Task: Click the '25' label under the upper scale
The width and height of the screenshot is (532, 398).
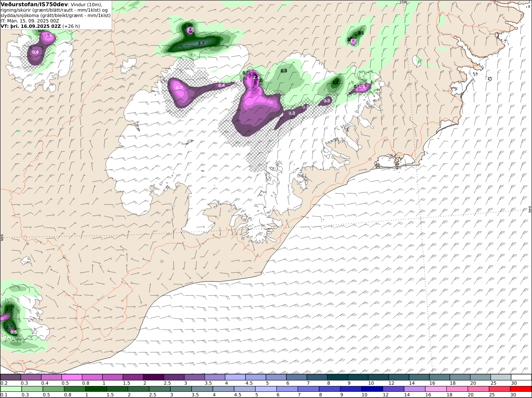Action: pos(493,383)
